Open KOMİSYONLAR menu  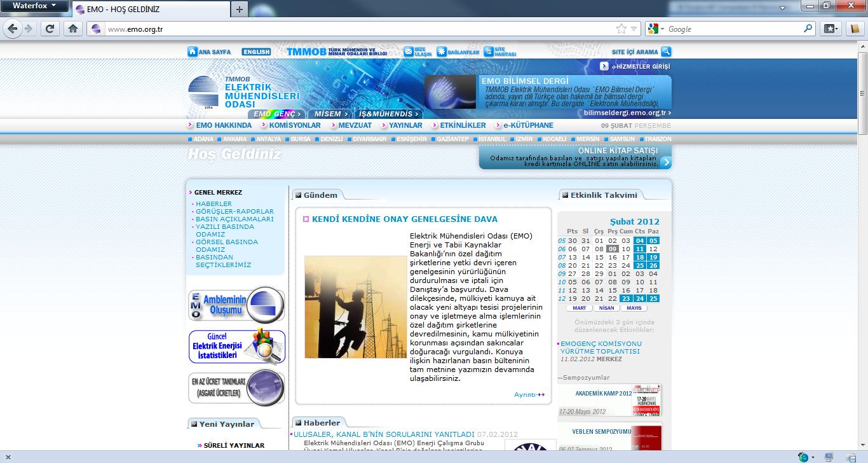[x=294, y=125]
